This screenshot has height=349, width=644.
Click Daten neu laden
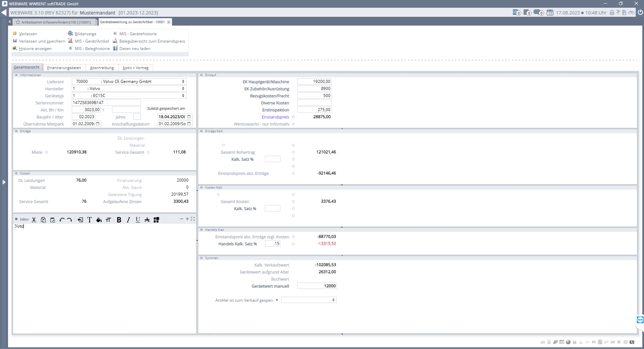132,48
